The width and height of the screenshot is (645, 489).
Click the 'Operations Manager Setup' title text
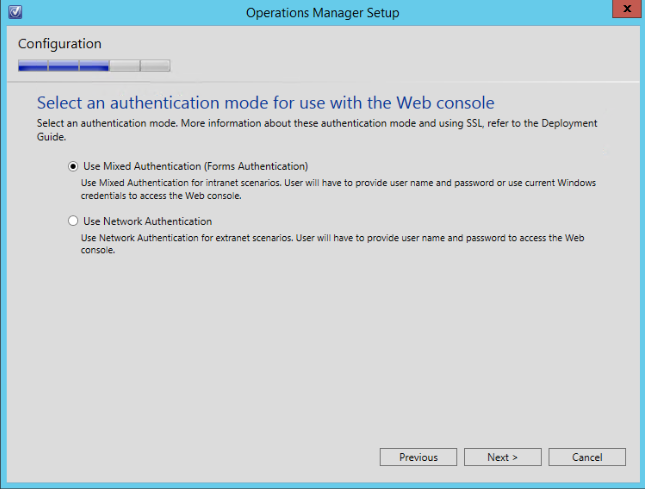coord(322,12)
